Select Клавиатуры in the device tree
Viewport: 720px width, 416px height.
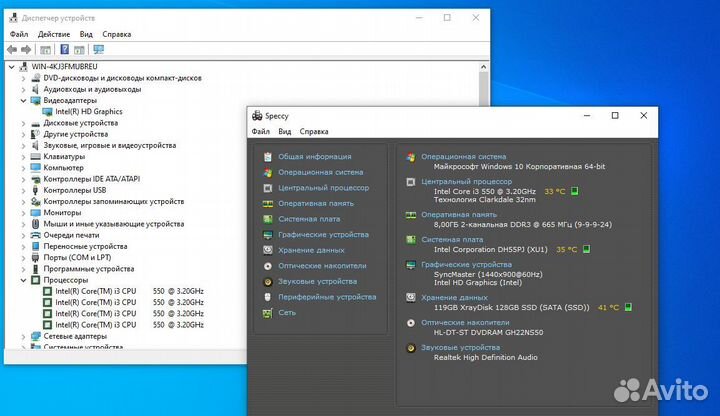pyautogui.click(x=64, y=157)
